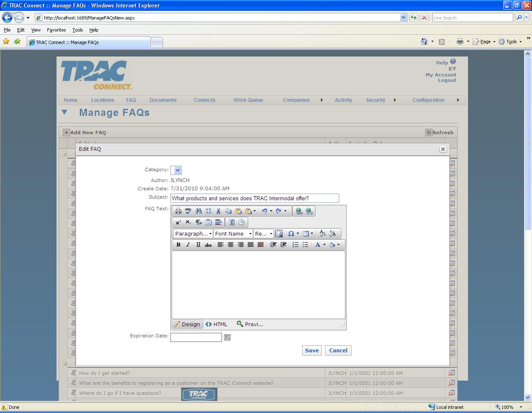Open the My Account link
The height and width of the screenshot is (413, 532).
coord(441,75)
